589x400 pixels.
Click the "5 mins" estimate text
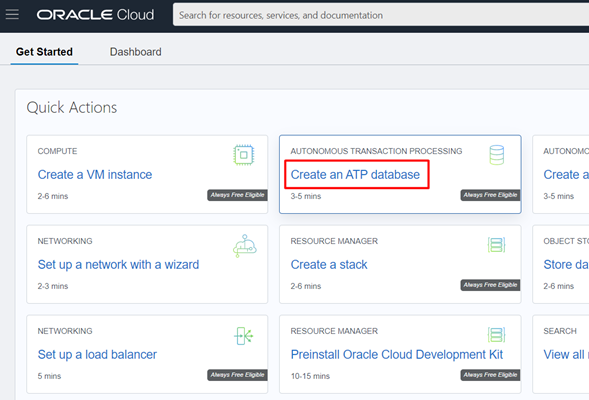[49, 376]
